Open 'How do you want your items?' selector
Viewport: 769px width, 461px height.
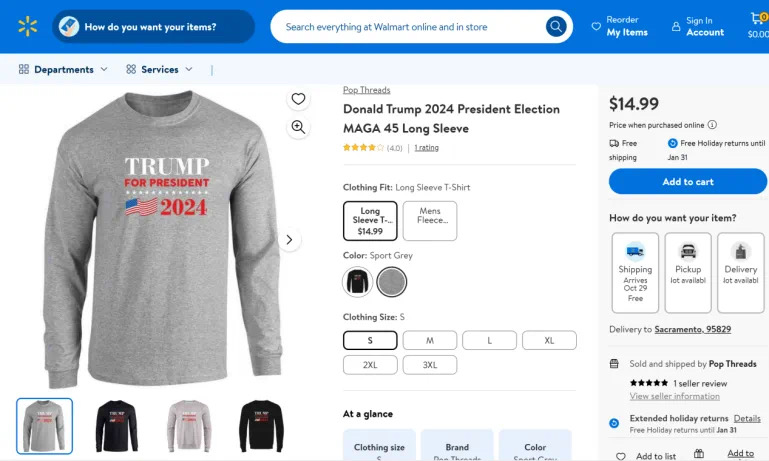[x=153, y=27]
